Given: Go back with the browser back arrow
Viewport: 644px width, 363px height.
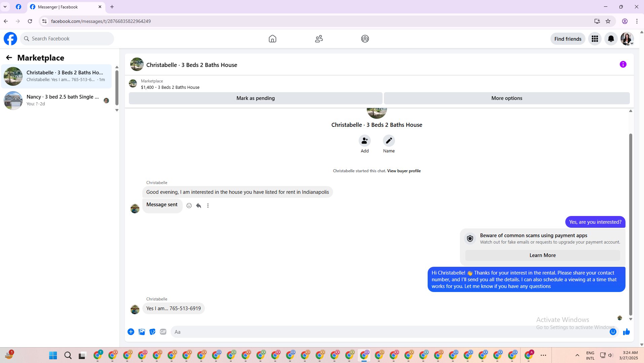Looking at the screenshot, I should point(6,21).
